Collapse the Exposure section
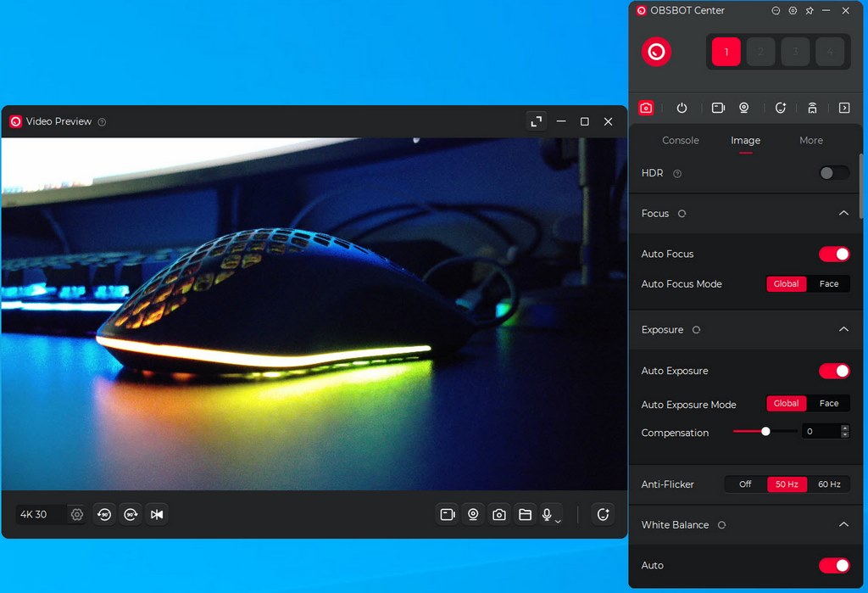Viewport: 868px width, 593px height. (843, 329)
